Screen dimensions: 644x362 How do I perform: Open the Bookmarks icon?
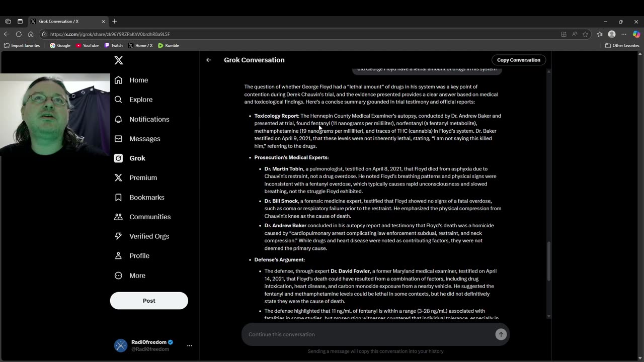point(118,197)
